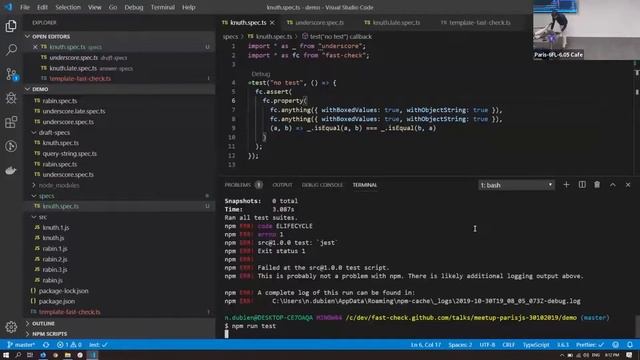Open File Explorer folder on taskbar
640x360 pixels.
point(68,355)
